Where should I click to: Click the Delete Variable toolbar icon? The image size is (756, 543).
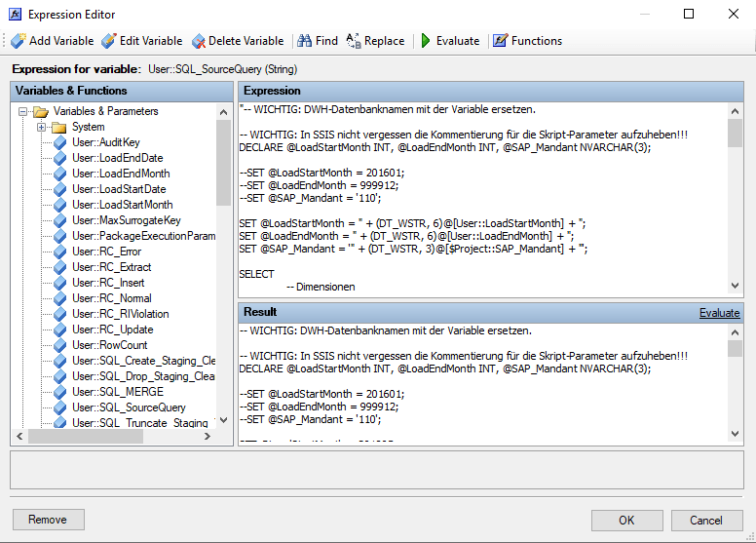click(x=199, y=41)
